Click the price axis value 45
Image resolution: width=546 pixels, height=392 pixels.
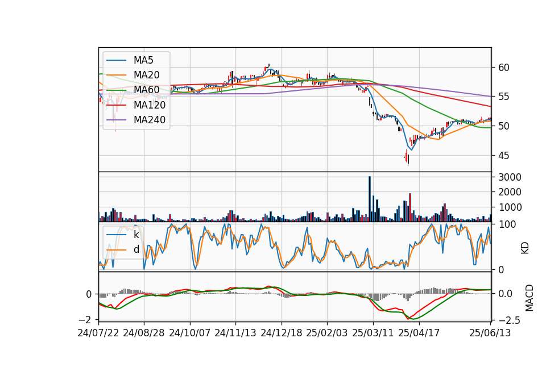(503, 156)
